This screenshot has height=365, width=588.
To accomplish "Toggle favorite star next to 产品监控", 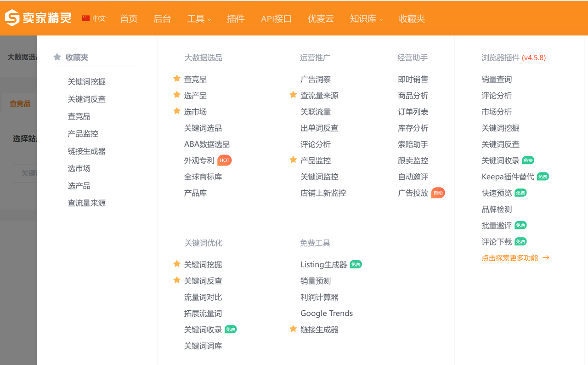I will 293,160.
